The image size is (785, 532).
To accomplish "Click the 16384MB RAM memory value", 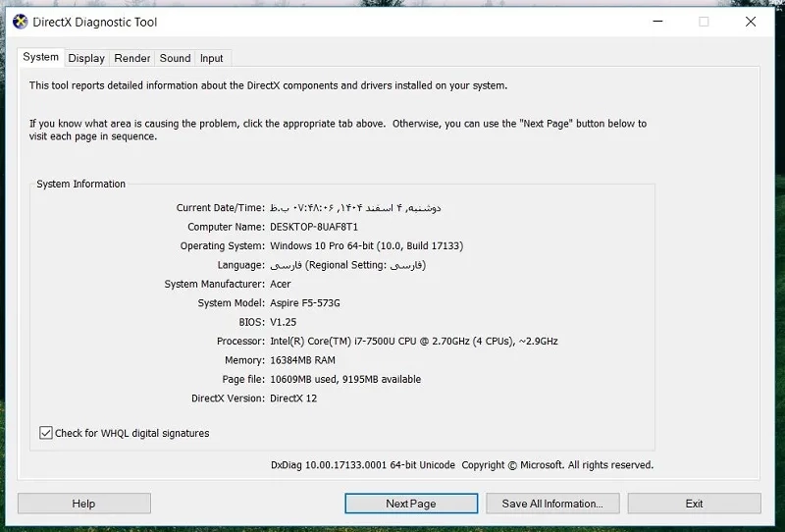I will tap(303, 360).
